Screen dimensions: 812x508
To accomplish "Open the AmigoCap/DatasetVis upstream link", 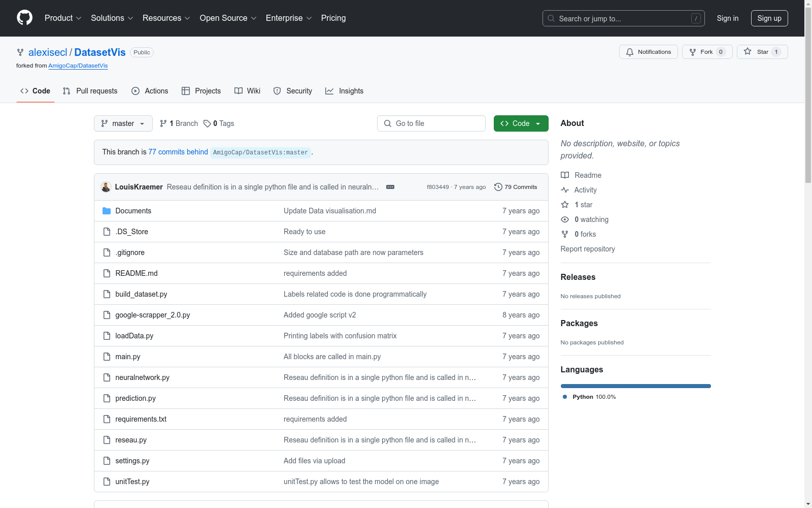I will tap(78, 66).
